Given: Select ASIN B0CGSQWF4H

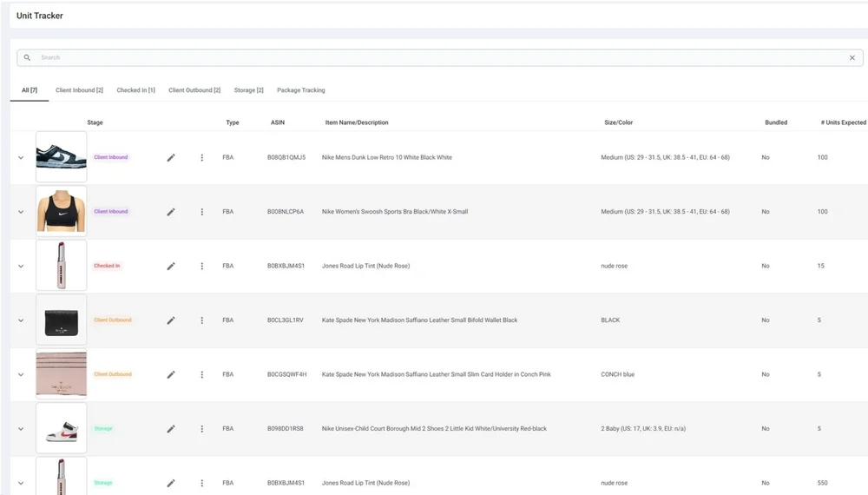Looking at the screenshot, I should tap(286, 374).
